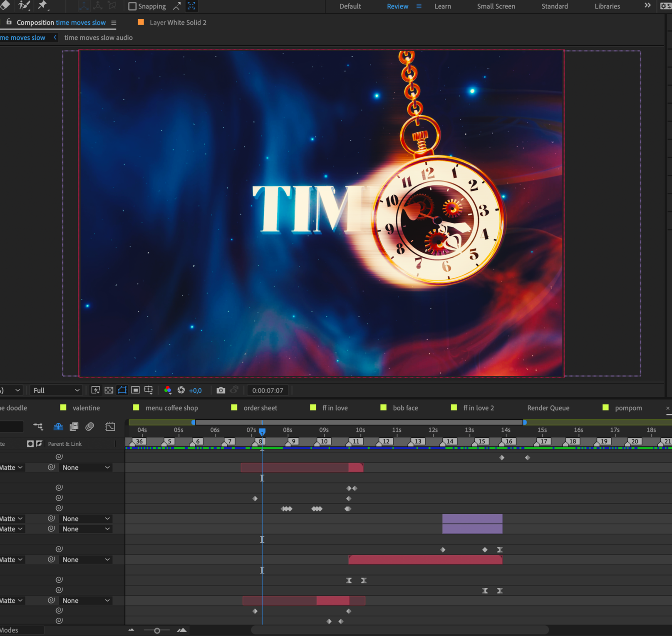Enable the Snapping checkbox
This screenshot has height=636, width=672.
132,6
